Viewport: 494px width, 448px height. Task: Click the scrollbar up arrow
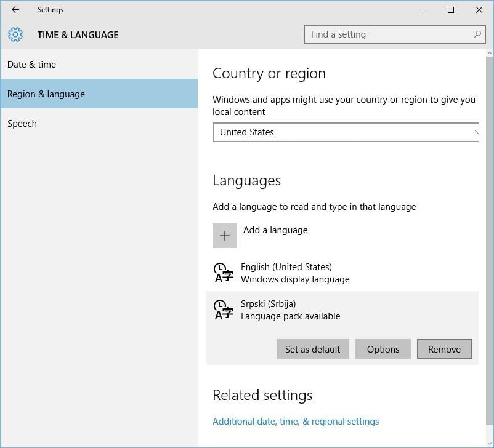490,53
